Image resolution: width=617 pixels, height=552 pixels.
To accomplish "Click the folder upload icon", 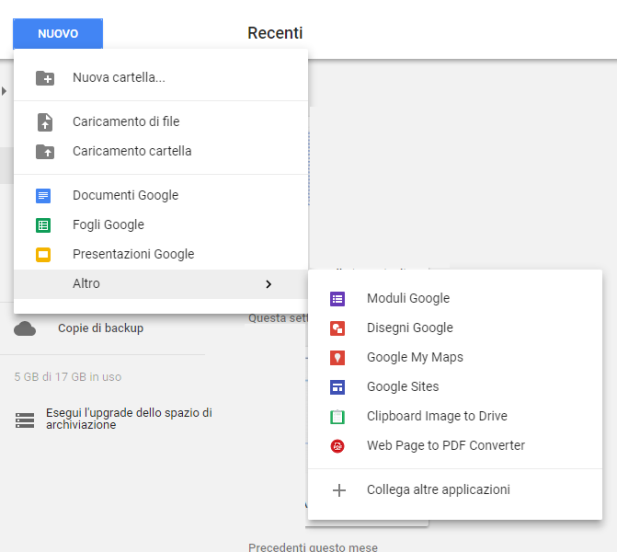I will pyautogui.click(x=45, y=151).
